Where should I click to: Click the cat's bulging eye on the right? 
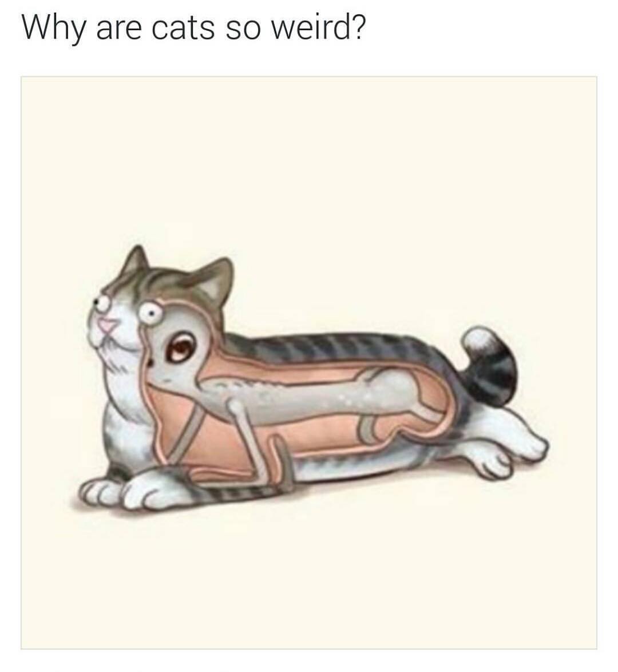[149, 313]
